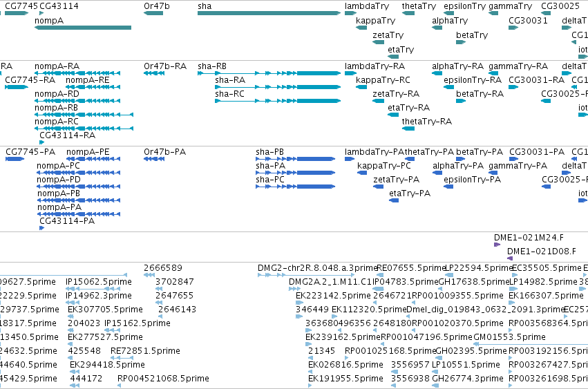Select the sha-RC transcript
588x389 pixels.
278,101
